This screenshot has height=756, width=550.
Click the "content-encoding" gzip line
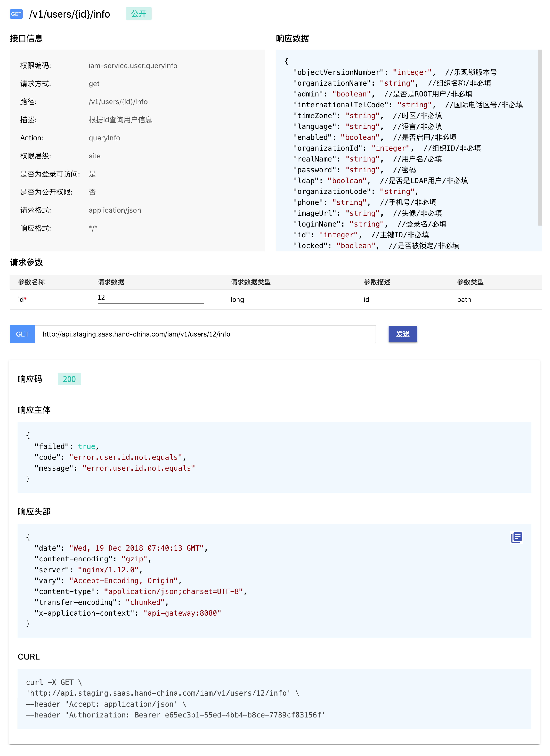[x=93, y=559]
